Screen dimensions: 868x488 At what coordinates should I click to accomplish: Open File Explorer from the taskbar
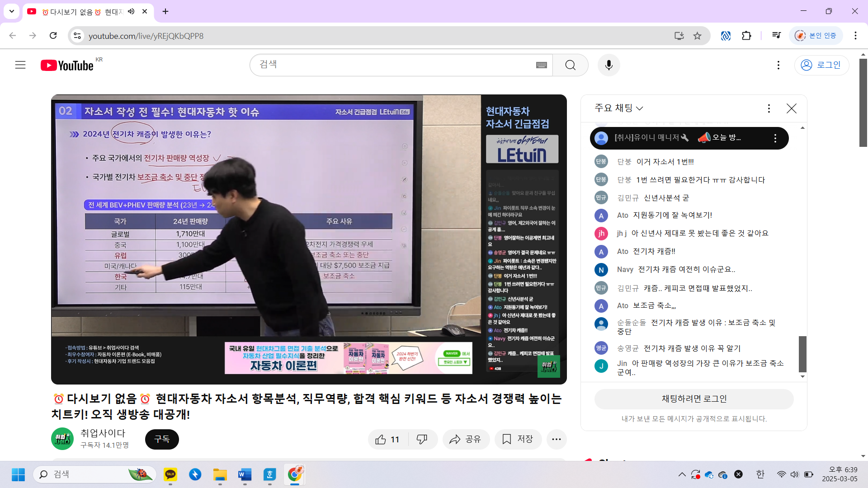220,474
